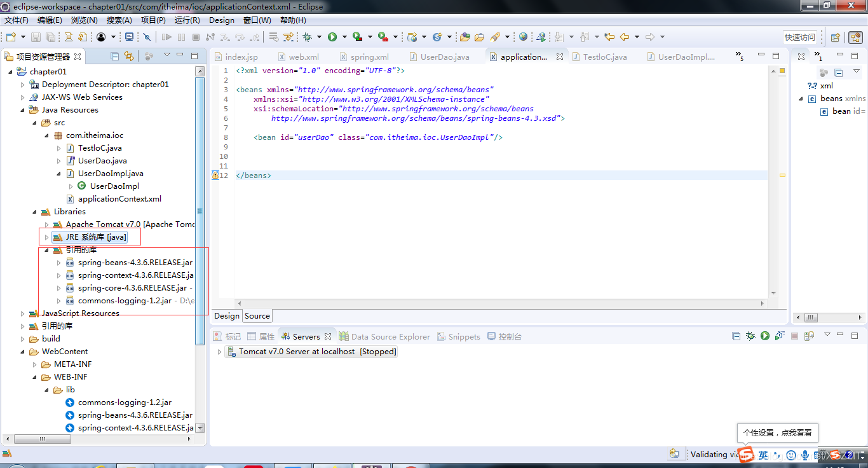Click the New Web Project icon in toolbar

pyautogui.click(x=412, y=37)
